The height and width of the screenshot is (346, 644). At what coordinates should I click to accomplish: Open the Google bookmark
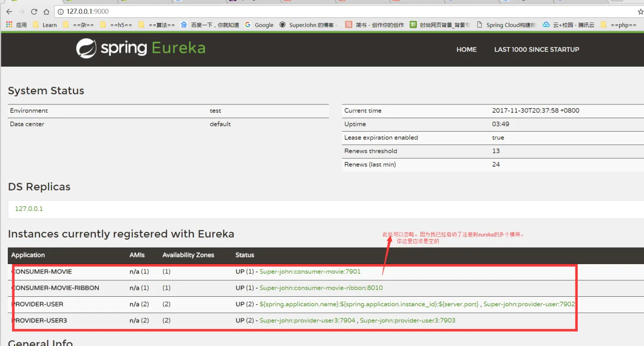coord(259,25)
